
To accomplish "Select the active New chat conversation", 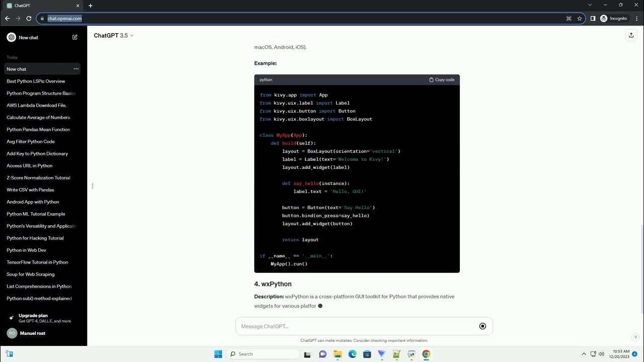I will pyautogui.click(x=42, y=69).
